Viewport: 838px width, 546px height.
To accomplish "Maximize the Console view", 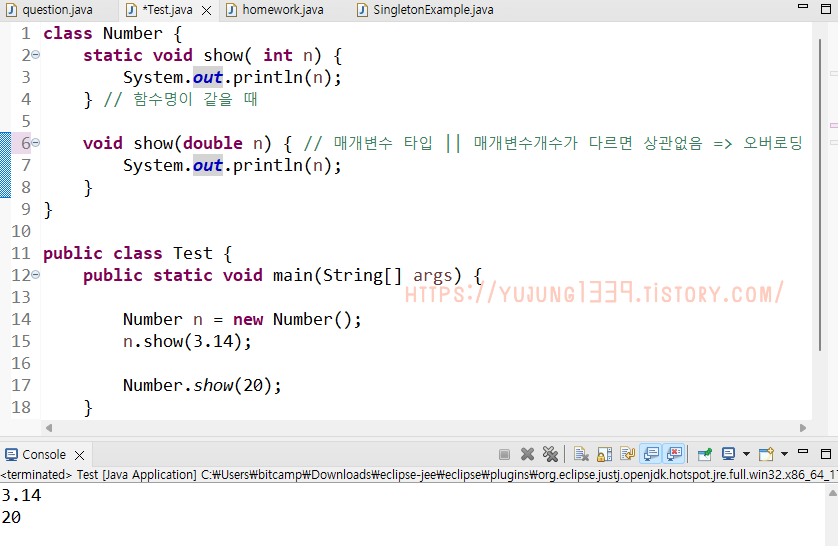I will (x=826, y=454).
